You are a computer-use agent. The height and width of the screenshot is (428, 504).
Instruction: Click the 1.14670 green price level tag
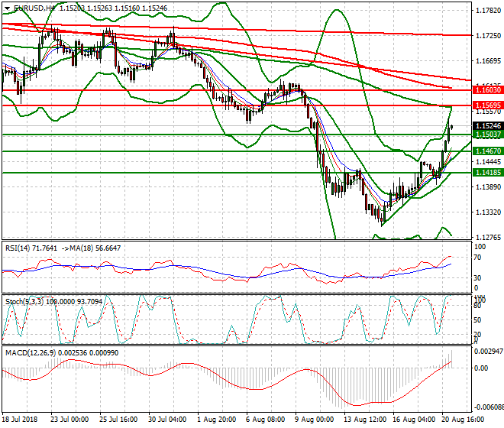487,151
